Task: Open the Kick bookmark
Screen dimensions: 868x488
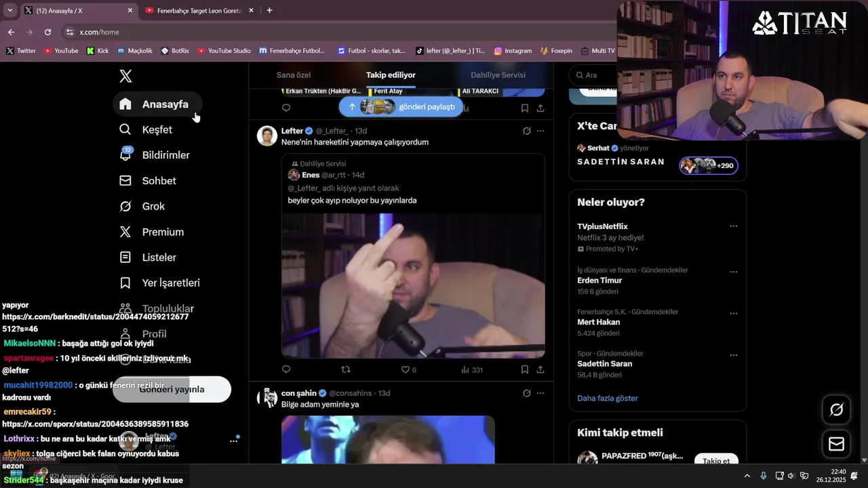Action: coord(98,51)
